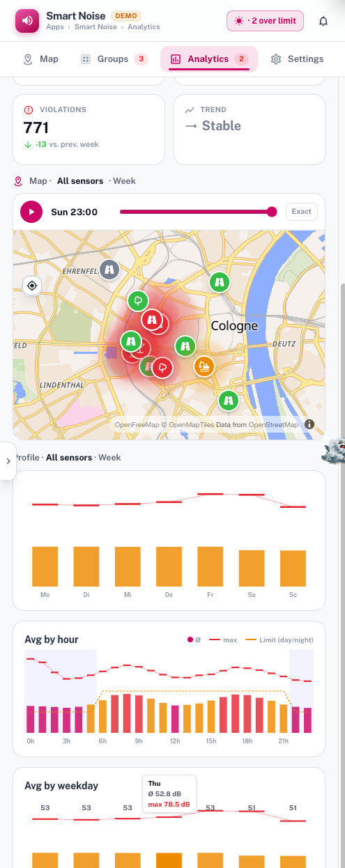Click the violations warning icon
Image resolution: width=345 pixels, height=868 pixels.
[x=29, y=110]
